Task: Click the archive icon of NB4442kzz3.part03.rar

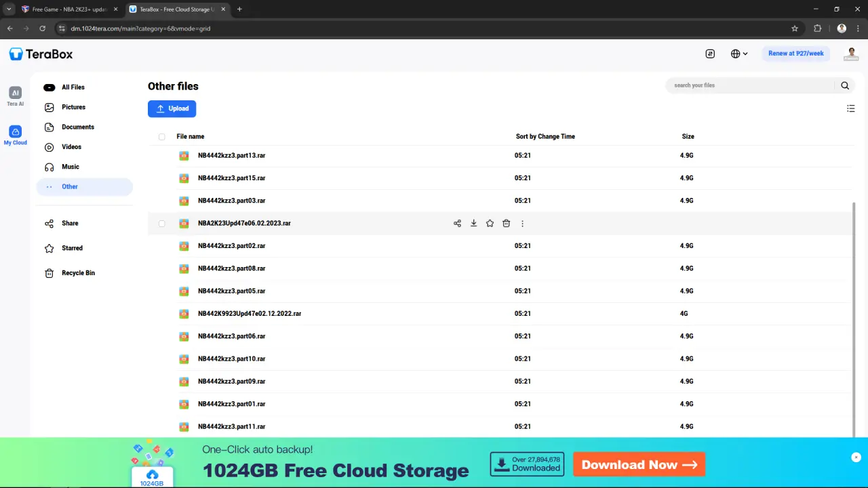Action: click(x=184, y=201)
